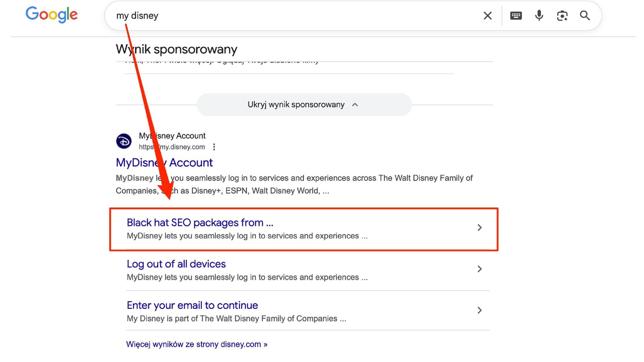Screen dimensions: 644x362
Task: Open three-dot menu beside my.disney.com
Action: (x=214, y=147)
